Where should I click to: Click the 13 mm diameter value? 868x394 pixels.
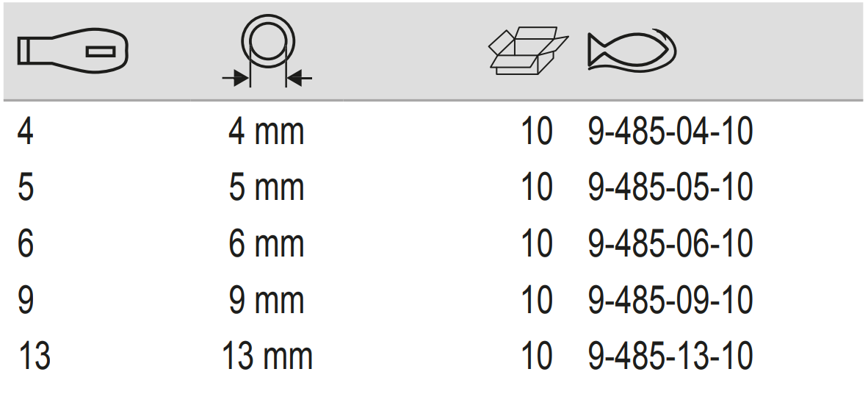[267, 357]
